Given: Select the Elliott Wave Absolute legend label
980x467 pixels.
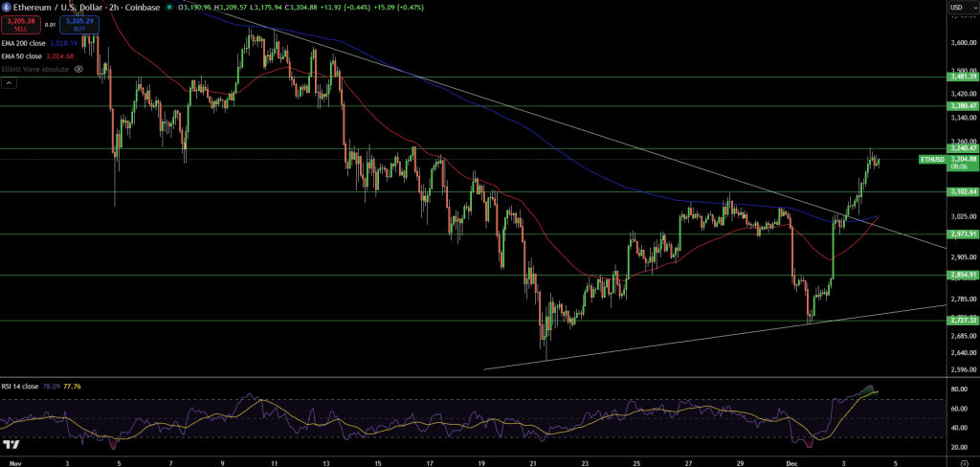Looking at the screenshot, I should pos(35,70).
